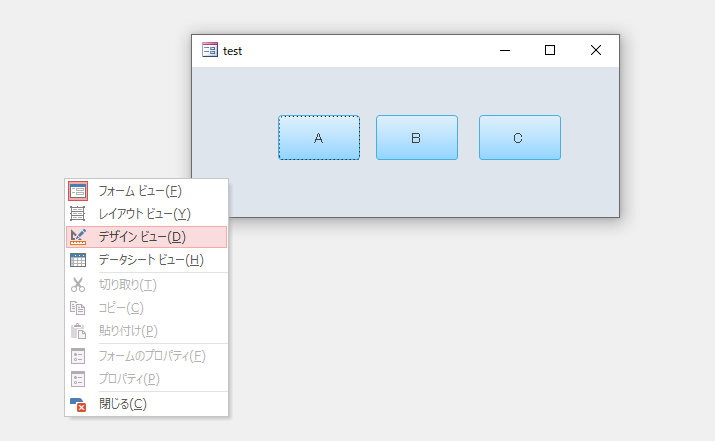
Task: Click the scissors Cut icon
Action: click(x=78, y=285)
